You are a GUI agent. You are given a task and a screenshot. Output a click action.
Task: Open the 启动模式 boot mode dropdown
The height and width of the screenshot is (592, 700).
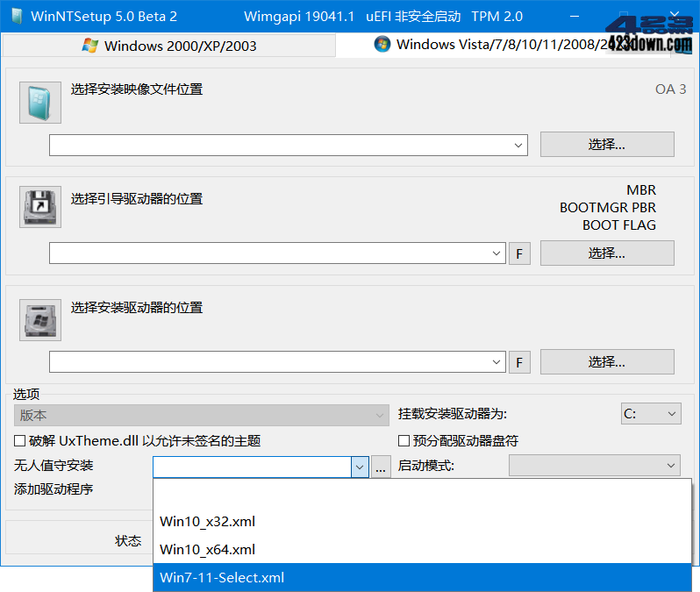595,466
